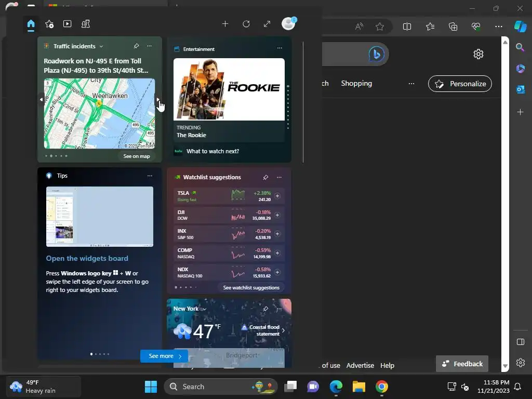Open Entertainment widget more options
532x399 pixels.
(x=280, y=48)
